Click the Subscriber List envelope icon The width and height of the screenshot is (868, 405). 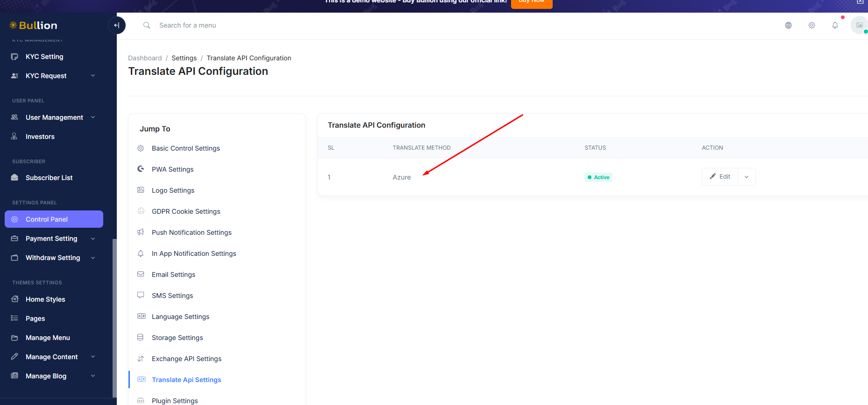point(14,178)
